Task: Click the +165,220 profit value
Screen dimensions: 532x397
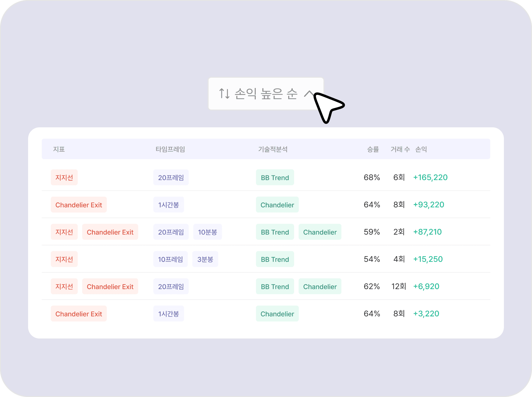Action: click(x=430, y=177)
